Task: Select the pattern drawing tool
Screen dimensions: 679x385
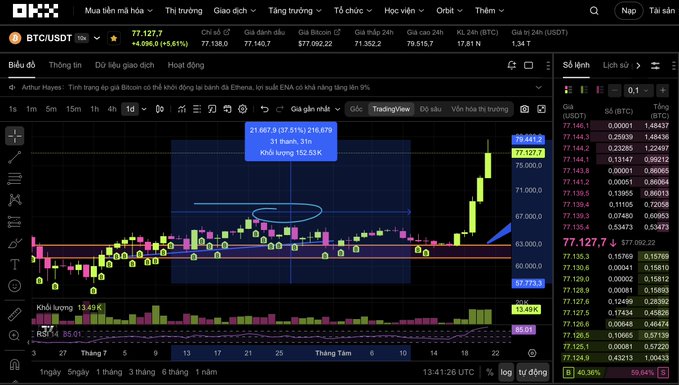Action: [x=15, y=200]
